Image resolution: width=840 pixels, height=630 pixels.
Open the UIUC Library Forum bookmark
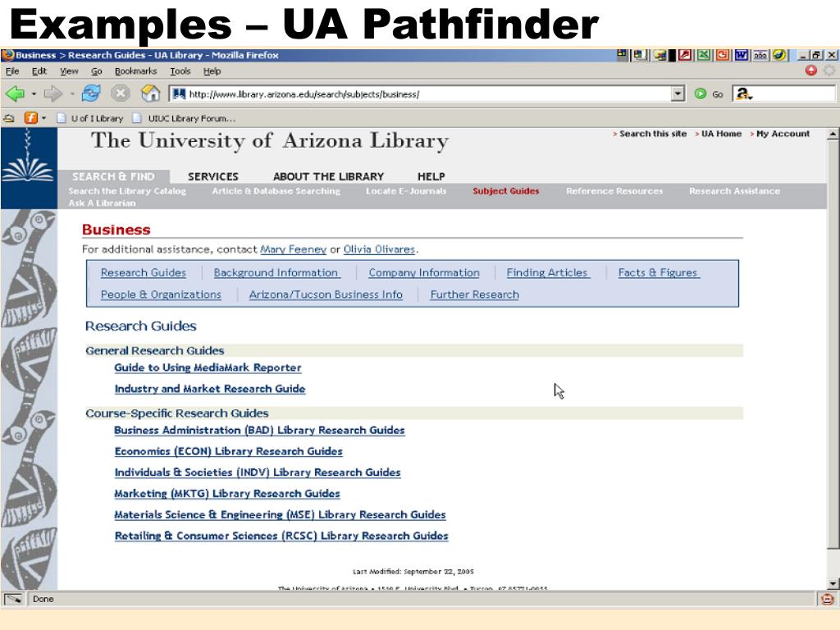pyautogui.click(x=185, y=118)
